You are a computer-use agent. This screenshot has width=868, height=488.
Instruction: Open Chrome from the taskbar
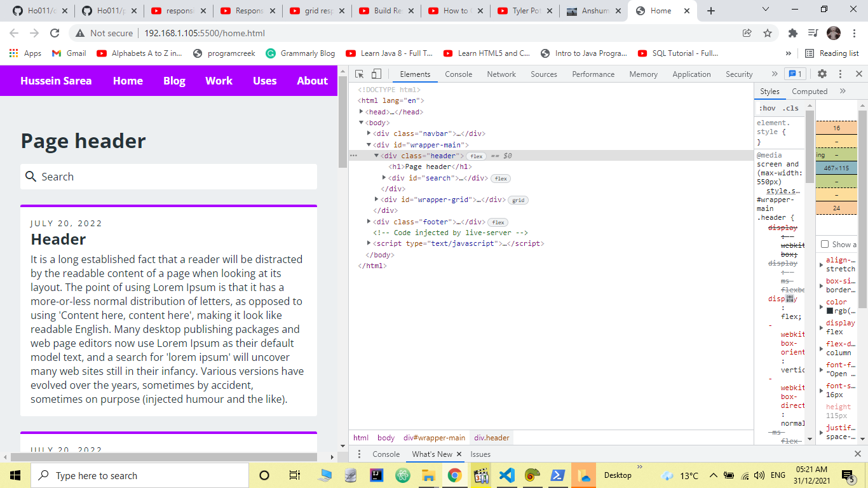(x=454, y=475)
